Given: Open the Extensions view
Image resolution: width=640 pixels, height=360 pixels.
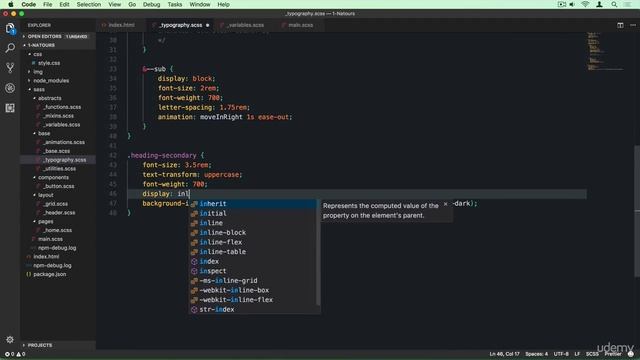Looking at the screenshot, I should pyautogui.click(x=10, y=108).
